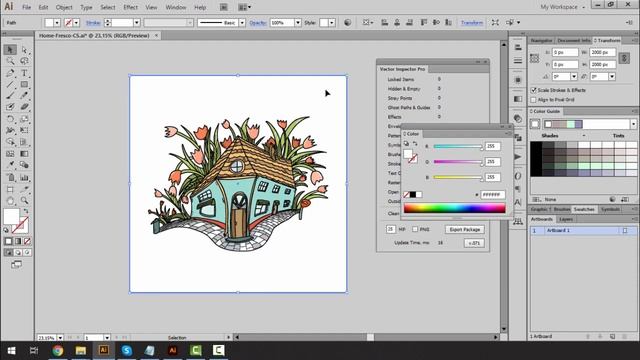640x360 pixels.
Task: Select the Eyedropper tool
Action: tap(10, 165)
